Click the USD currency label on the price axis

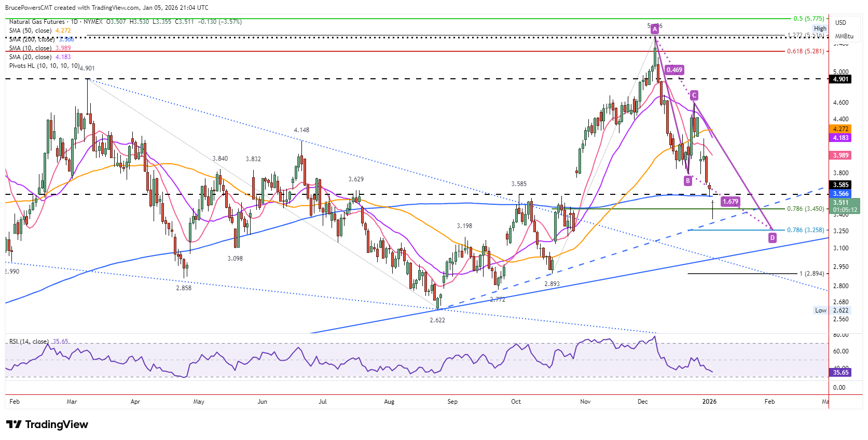tap(841, 23)
